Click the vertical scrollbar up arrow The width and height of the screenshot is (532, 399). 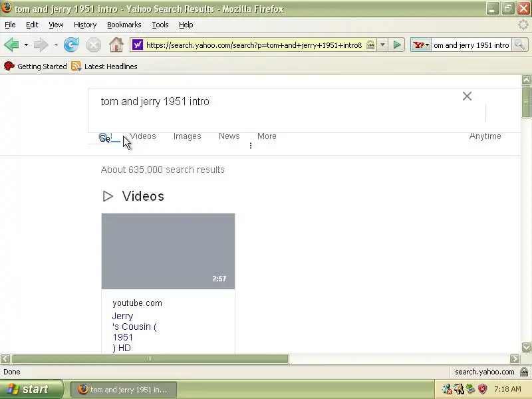(x=526, y=80)
